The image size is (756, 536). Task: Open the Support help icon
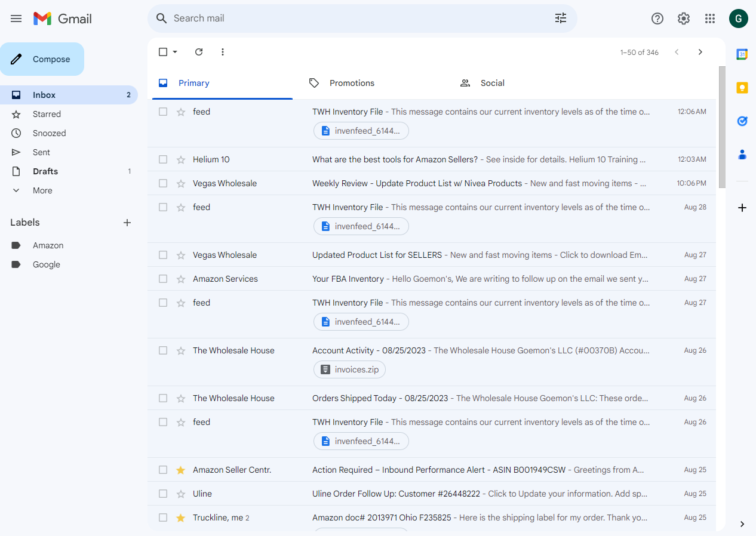click(x=657, y=19)
